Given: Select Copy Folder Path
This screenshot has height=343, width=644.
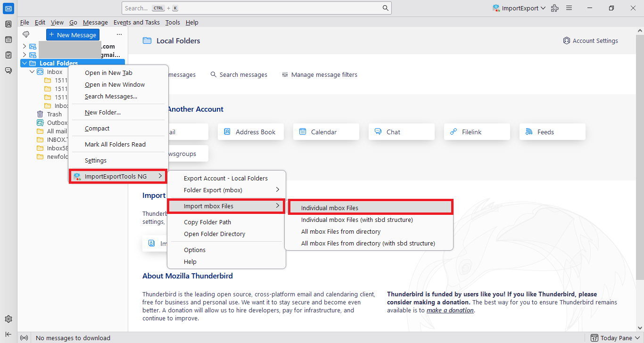Looking at the screenshot, I should click(227, 222).
